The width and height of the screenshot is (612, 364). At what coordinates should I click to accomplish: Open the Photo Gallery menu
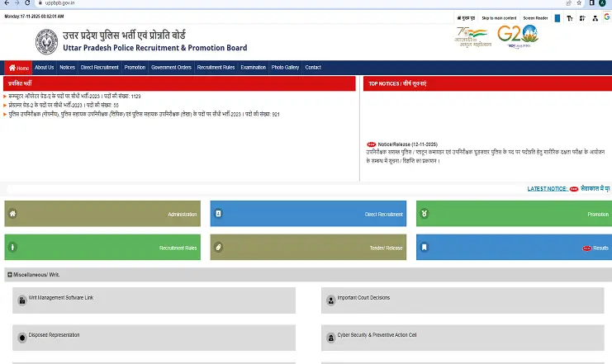[285, 68]
